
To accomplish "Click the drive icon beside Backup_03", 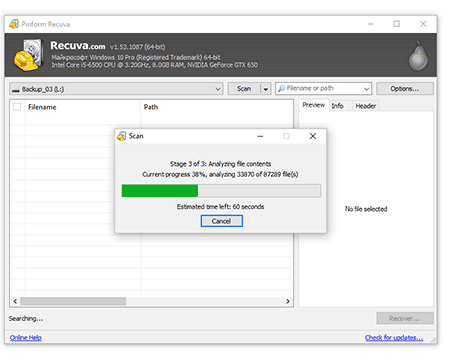I will coord(16,89).
